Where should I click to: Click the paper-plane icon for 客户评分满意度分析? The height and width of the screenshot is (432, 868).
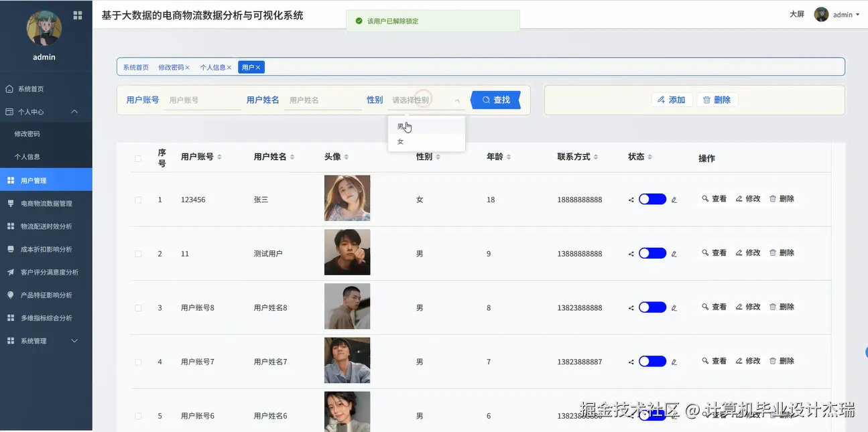(x=11, y=272)
